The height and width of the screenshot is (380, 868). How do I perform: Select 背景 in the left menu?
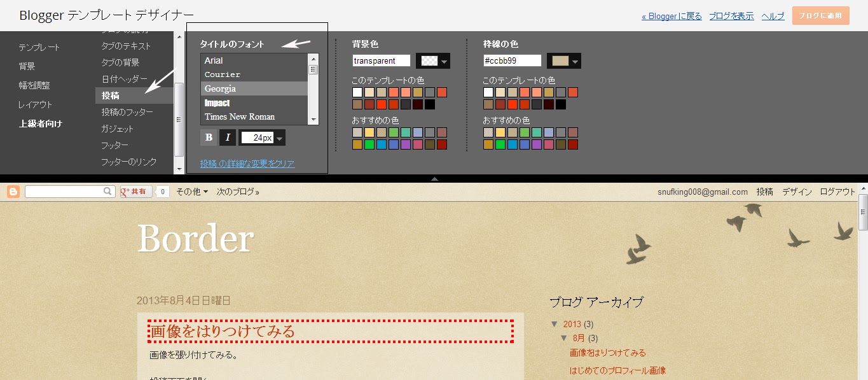click(x=27, y=66)
